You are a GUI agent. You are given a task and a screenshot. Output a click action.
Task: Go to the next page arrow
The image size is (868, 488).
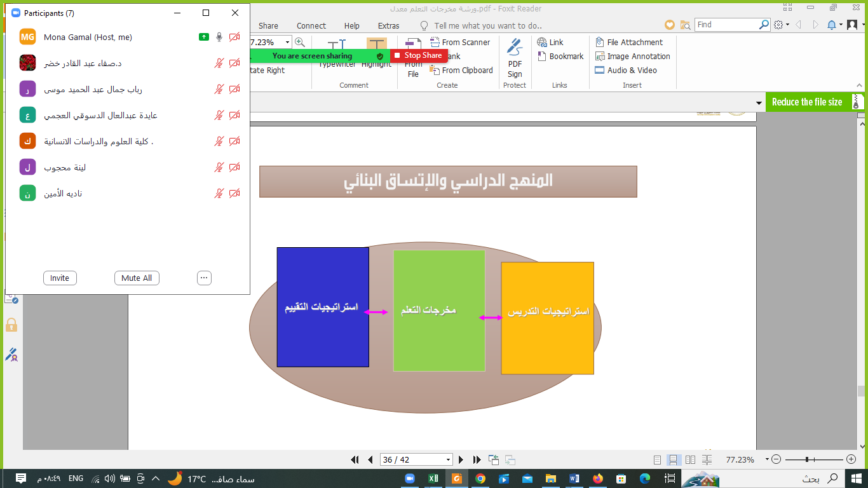[461, 459]
